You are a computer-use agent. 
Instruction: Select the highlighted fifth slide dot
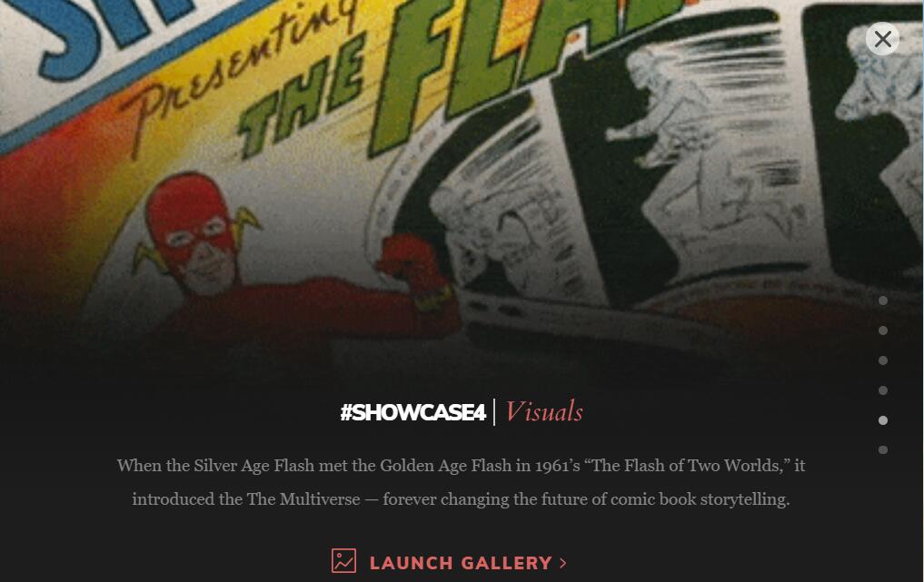coord(883,420)
